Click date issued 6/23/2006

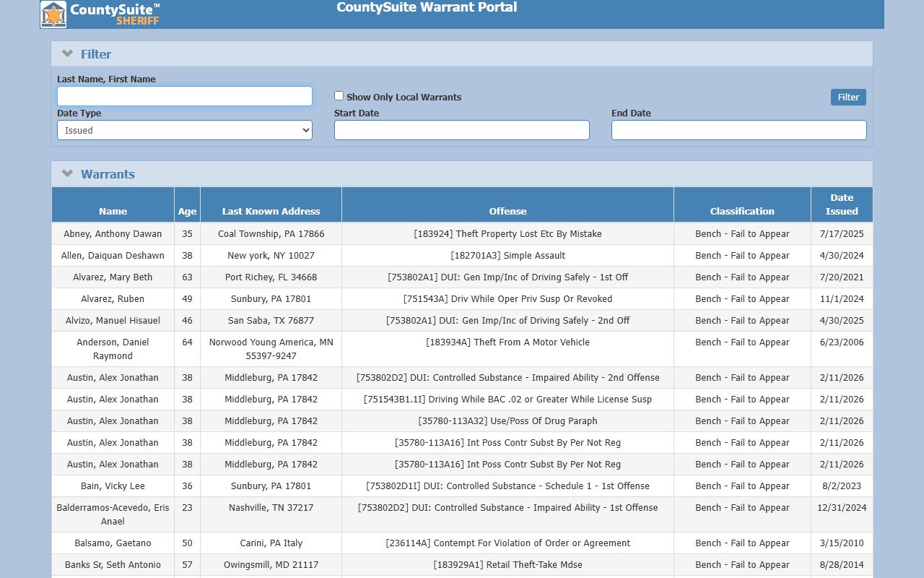[842, 342]
